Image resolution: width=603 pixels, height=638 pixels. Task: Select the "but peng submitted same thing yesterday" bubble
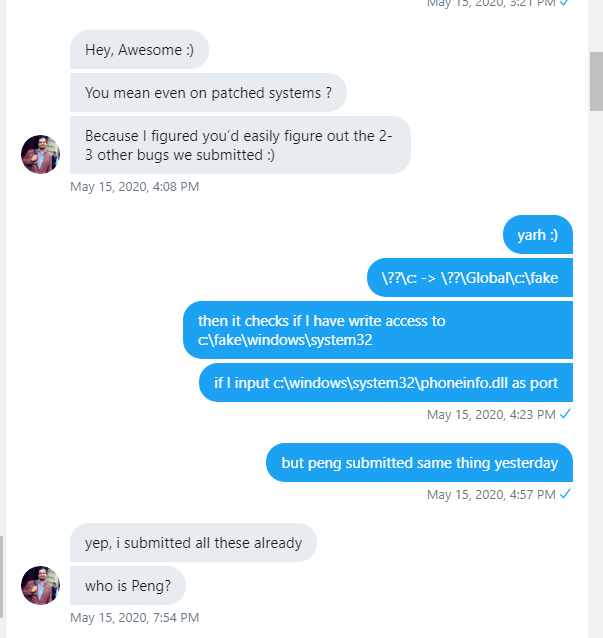pyautogui.click(x=419, y=463)
